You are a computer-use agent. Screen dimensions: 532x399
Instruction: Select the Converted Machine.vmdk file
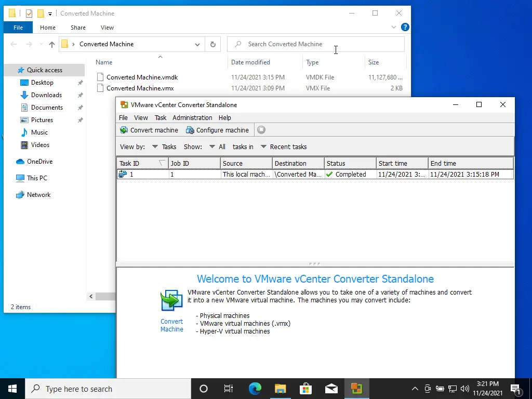(x=142, y=77)
